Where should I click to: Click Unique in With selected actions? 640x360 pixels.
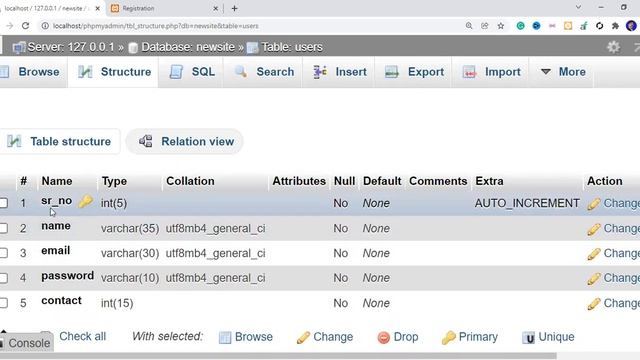[548, 337]
